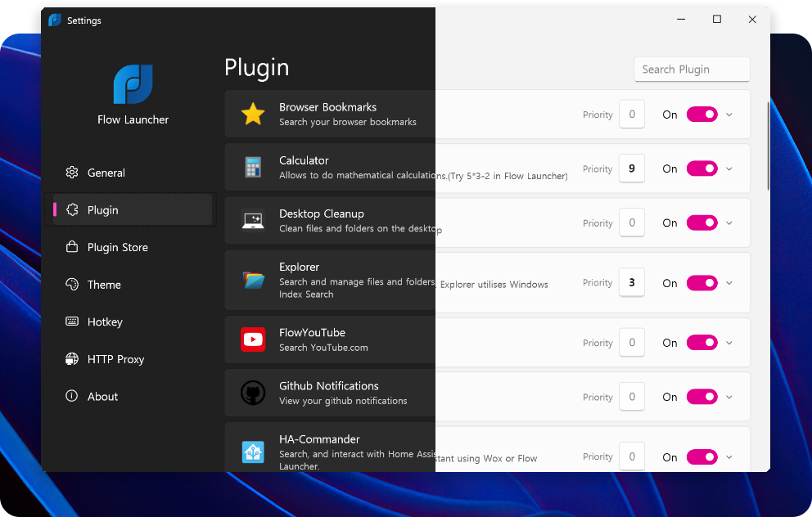The height and width of the screenshot is (517, 812).
Task: Expand the HA-Commander plugin settings
Action: point(729,456)
